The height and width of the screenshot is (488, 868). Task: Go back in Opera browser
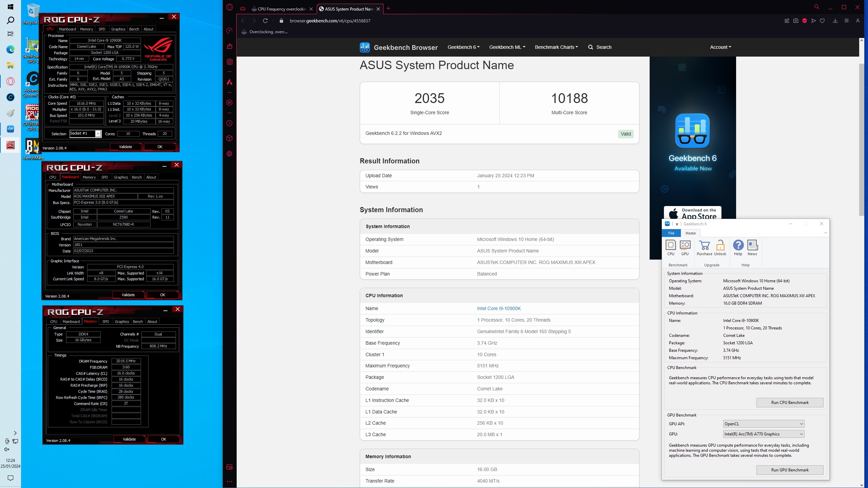243,21
